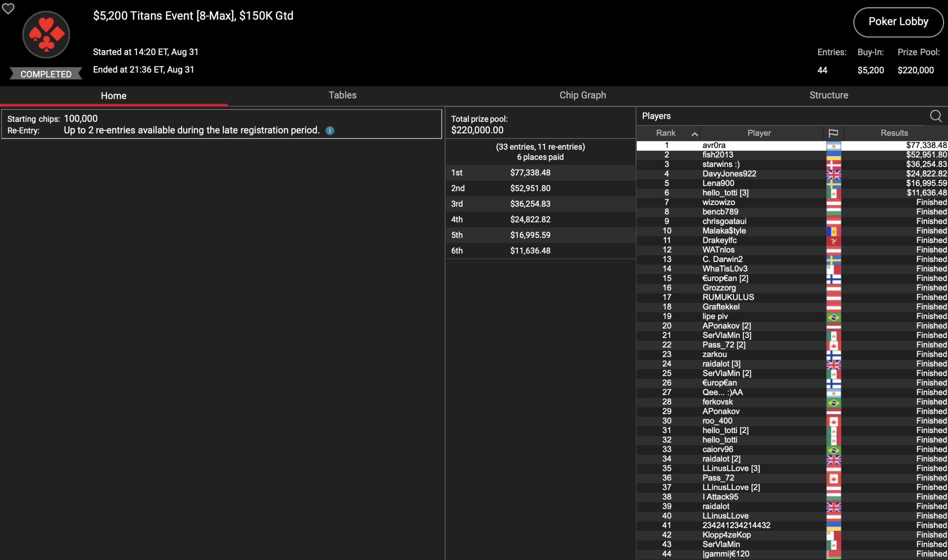Click the flag next to lipe piv
This screenshot has width=948, height=560.
pos(833,317)
